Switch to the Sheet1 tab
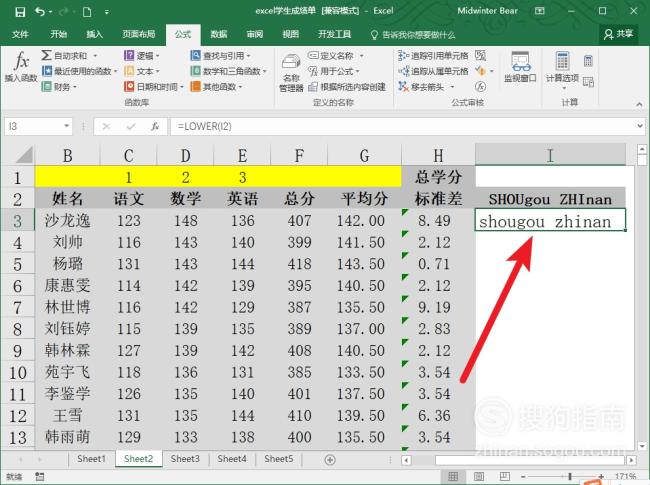 92,459
